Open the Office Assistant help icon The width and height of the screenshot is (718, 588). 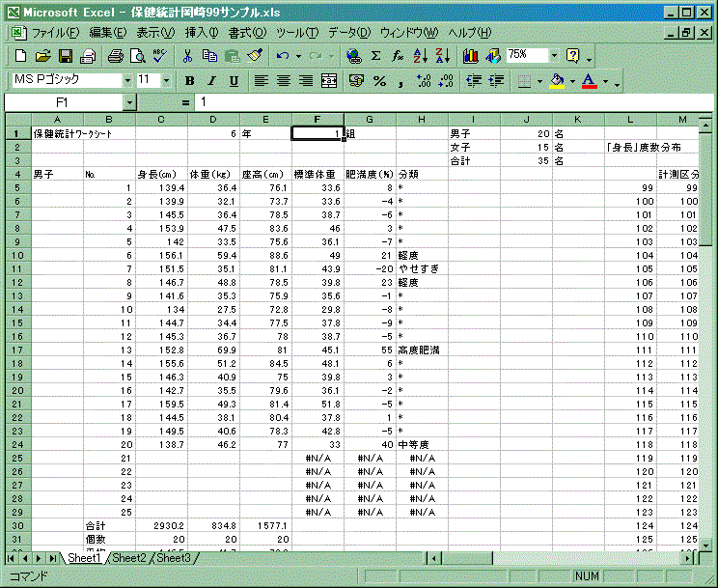point(572,56)
